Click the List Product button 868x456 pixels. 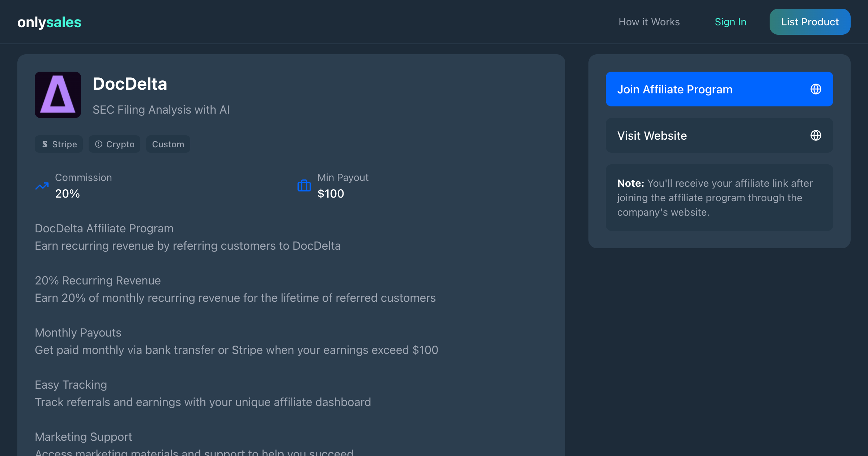click(810, 22)
